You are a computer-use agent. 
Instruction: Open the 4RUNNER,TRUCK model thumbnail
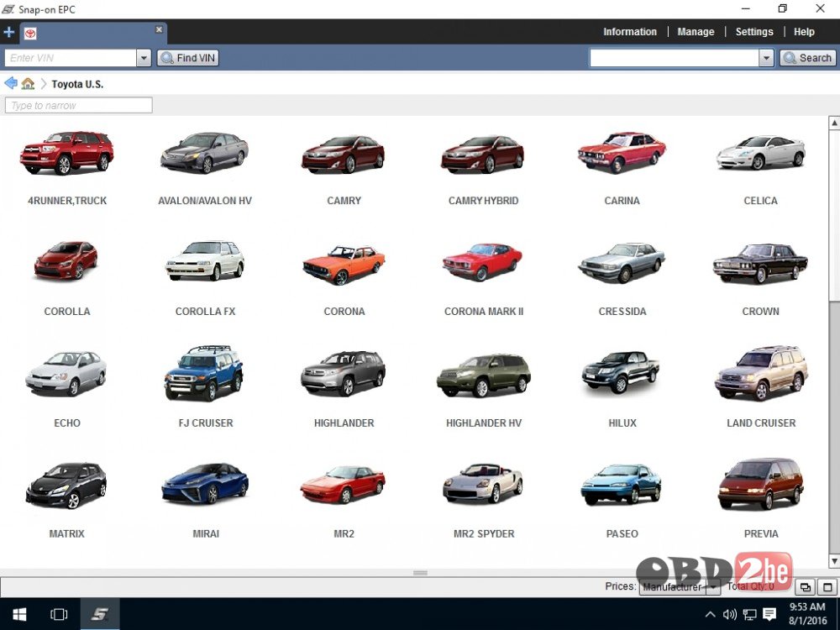67,153
